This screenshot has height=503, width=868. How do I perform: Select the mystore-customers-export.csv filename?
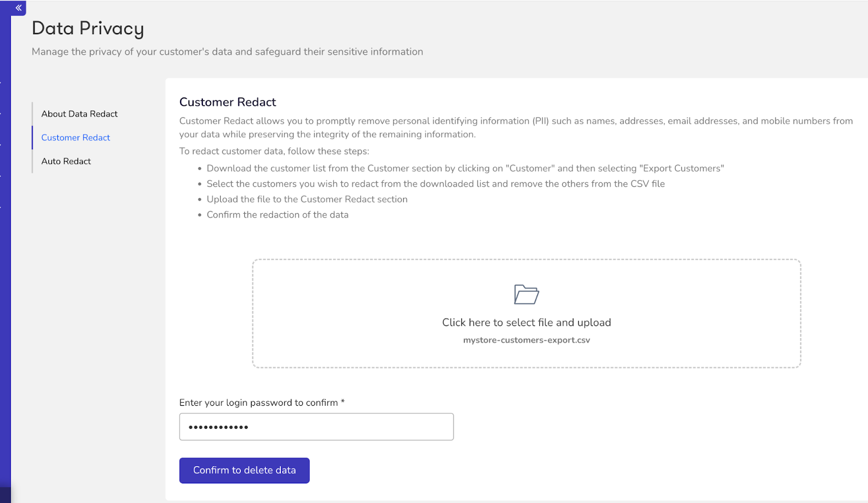pyautogui.click(x=526, y=340)
